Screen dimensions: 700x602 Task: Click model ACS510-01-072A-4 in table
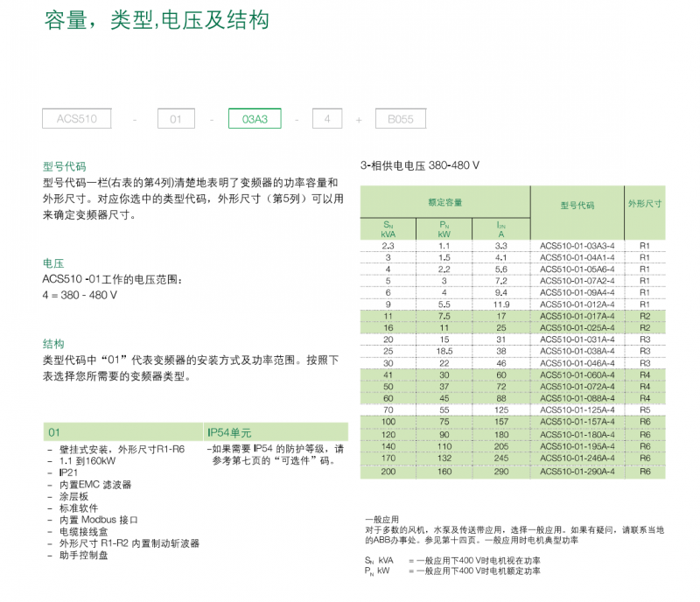click(577, 386)
